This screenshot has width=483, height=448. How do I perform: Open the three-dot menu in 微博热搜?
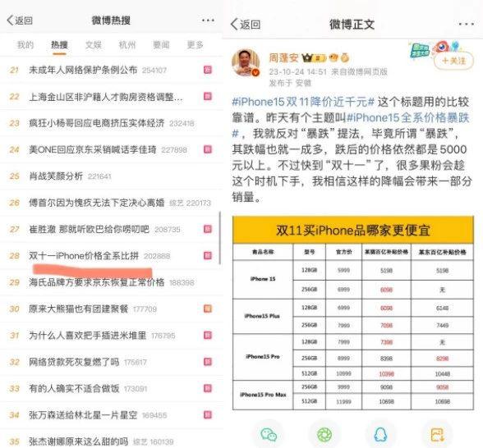[x=208, y=21]
